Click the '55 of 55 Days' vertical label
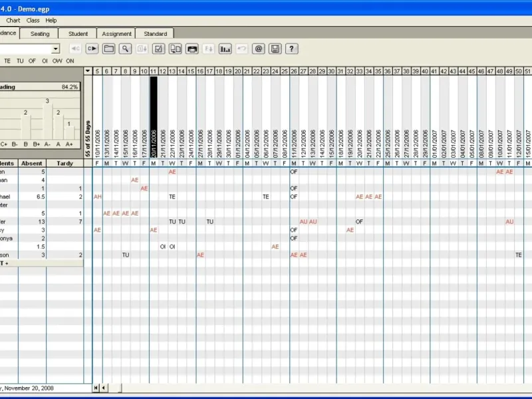The width and height of the screenshot is (532, 399). click(88, 138)
